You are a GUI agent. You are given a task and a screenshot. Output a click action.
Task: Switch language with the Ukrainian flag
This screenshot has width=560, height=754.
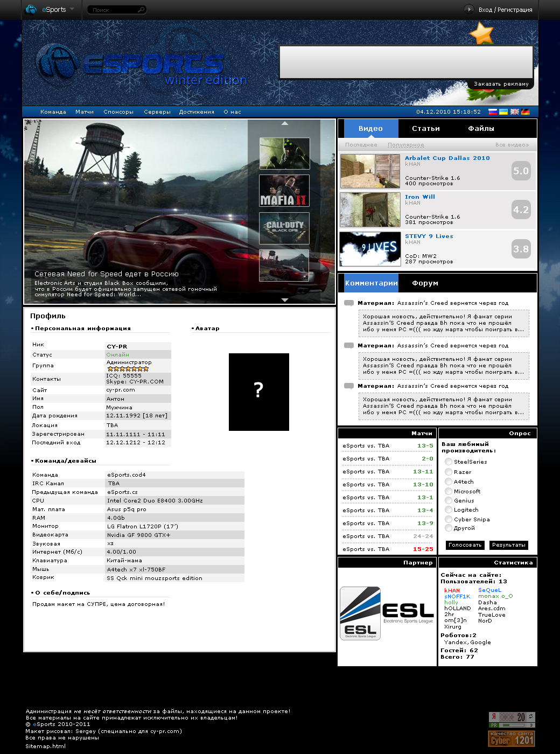pos(503,112)
